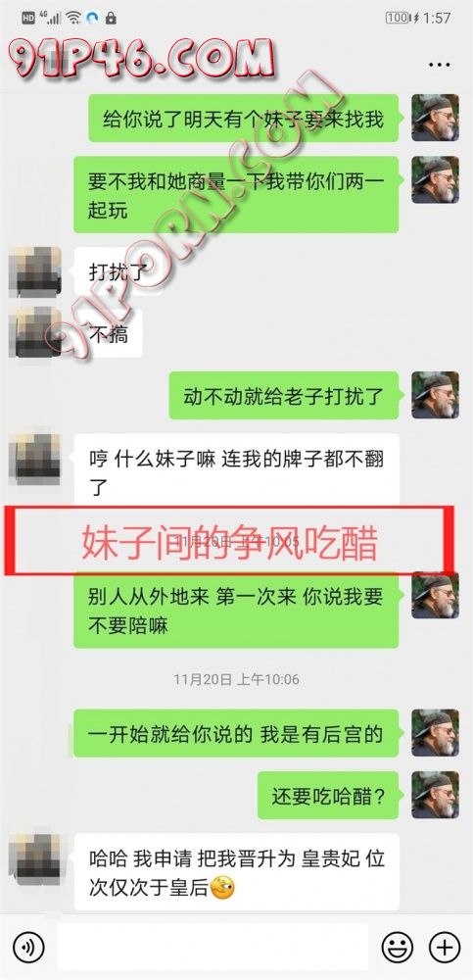The width and height of the screenshot is (473, 980).
Task: Open sender avatar beside '动不动就给老子打扰了'
Action: click(x=436, y=395)
